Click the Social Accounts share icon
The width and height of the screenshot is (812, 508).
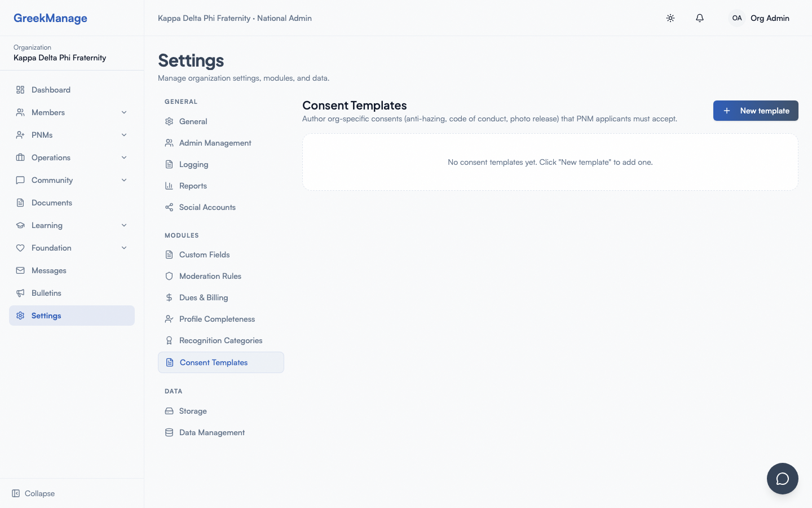169,207
